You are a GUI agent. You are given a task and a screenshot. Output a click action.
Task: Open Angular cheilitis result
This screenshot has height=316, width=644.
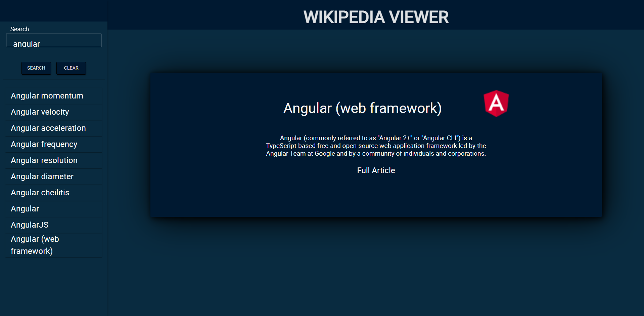[54, 193]
